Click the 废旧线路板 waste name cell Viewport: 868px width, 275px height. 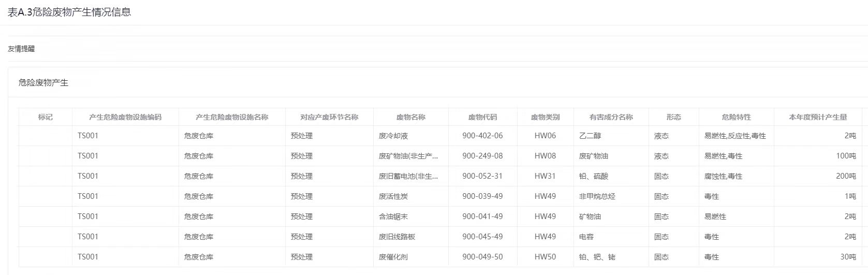click(397, 237)
